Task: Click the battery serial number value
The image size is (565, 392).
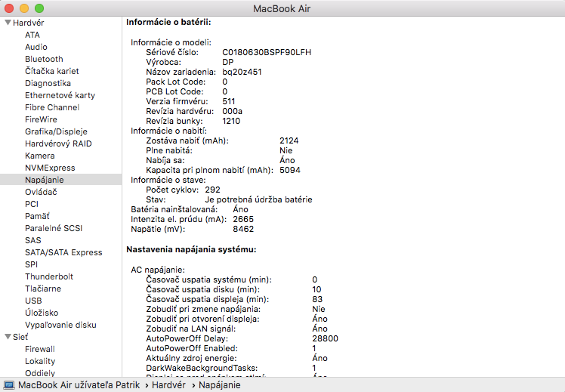Action: pyautogui.click(x=267, y=52)
